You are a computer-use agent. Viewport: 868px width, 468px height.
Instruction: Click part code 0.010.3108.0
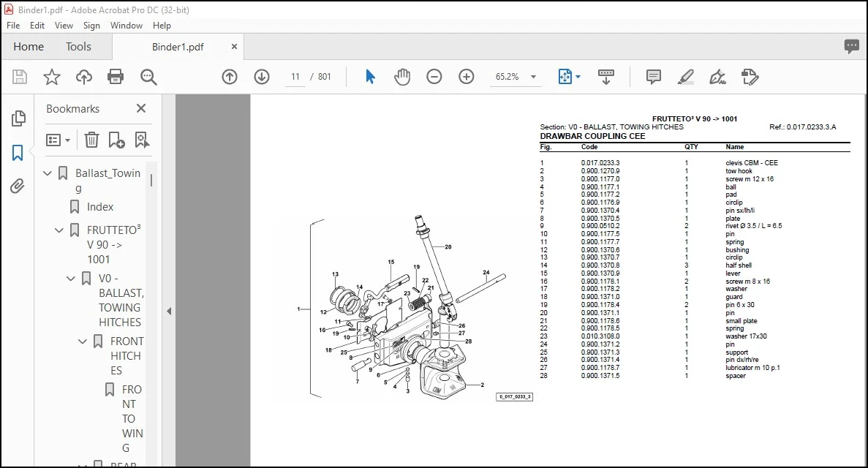[600, 336]
